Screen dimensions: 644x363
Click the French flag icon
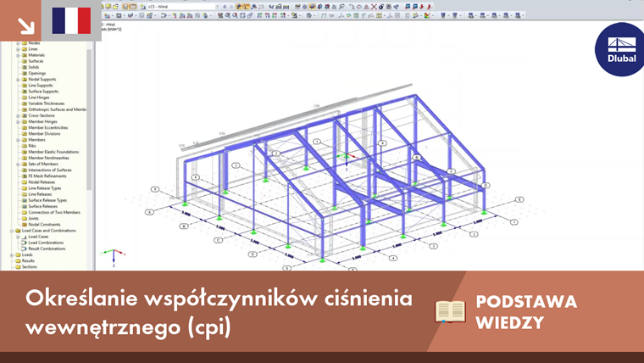point(71,20)
